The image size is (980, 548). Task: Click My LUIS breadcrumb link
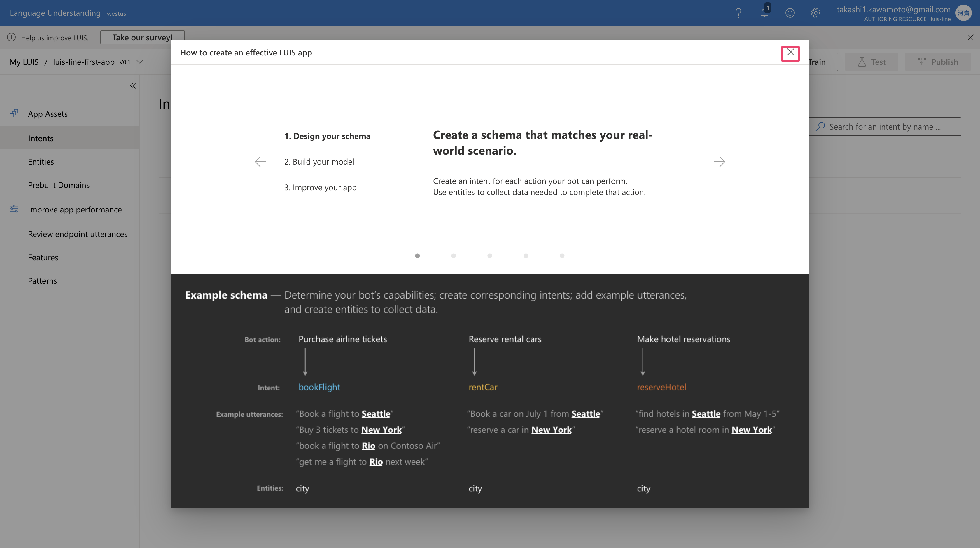pos(24,62)
